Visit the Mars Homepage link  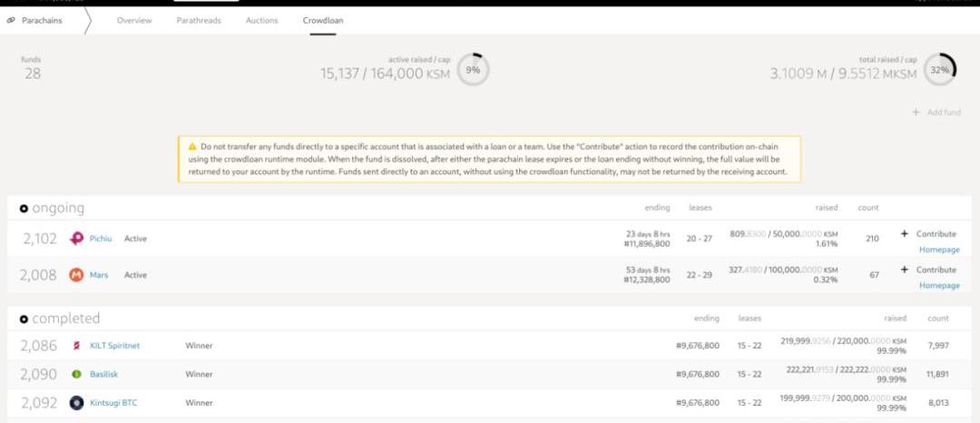pyautogui.click(x=939, y=285)
